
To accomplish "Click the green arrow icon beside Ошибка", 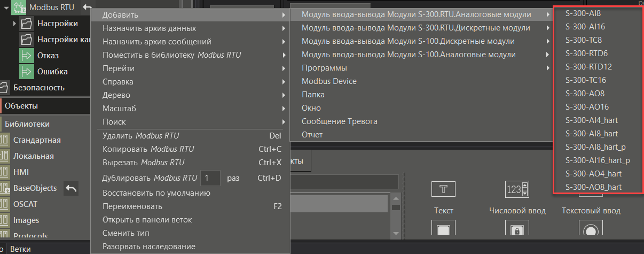I will tap(27, 72).
